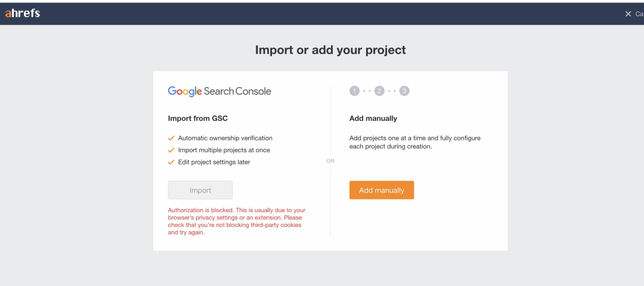Viewport: 644px width, 286px height.
Task: Click checkmark beside Edit project settings later
Action: tap(172, 162)
